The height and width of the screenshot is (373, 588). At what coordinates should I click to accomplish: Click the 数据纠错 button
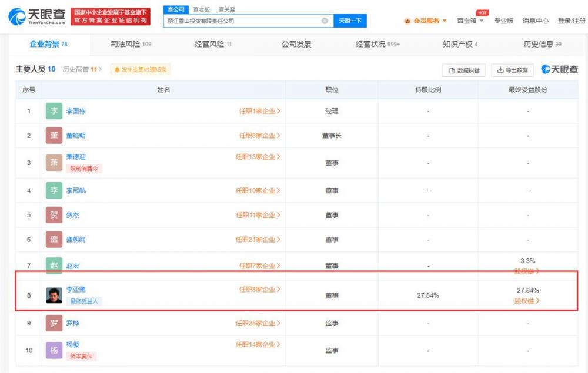coord(464,70)
